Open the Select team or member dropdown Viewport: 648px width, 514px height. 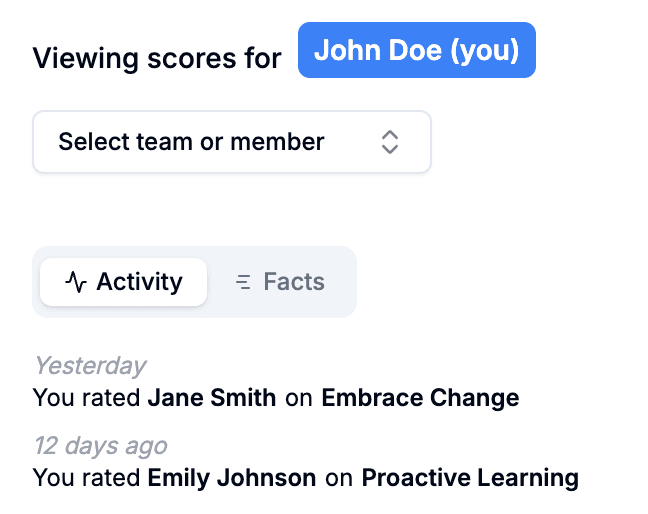232,142
